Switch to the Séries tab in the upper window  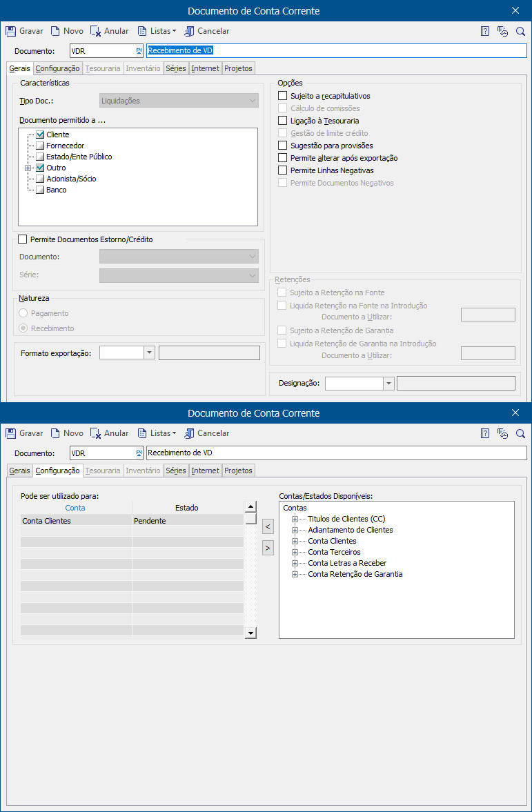coord(176,68)
